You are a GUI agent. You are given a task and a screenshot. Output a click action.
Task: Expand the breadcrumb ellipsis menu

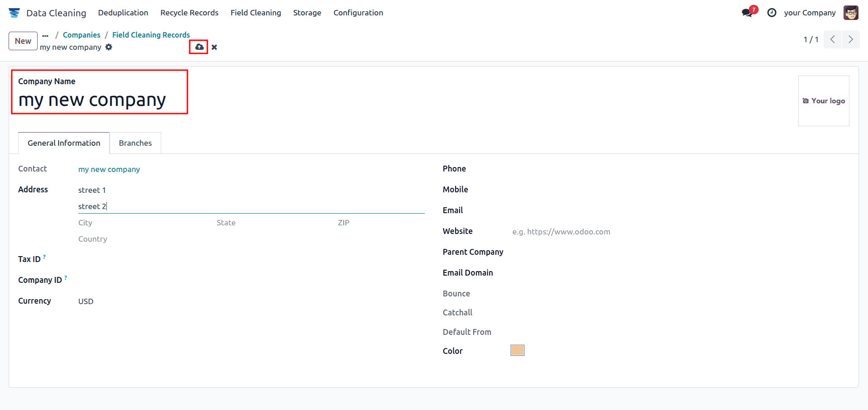[45, 35]
